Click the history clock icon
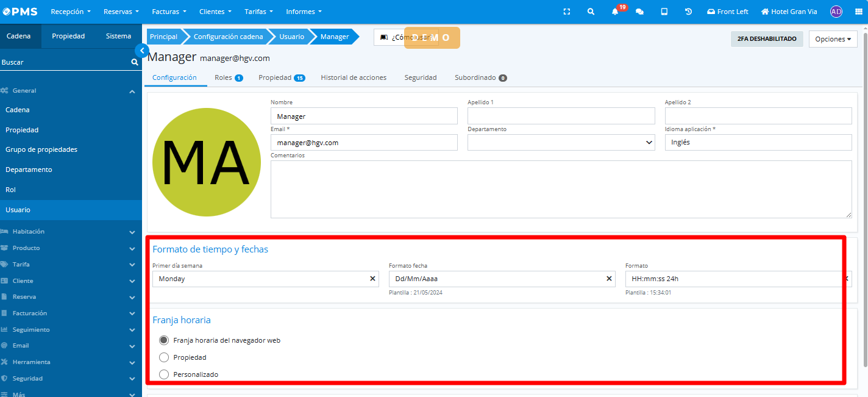 [688, 12]
